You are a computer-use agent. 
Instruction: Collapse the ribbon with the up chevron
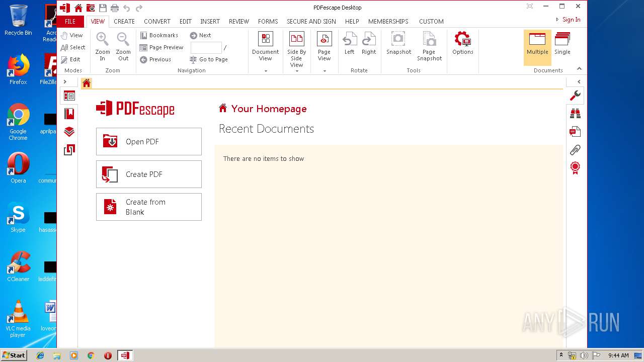[579, 69]
